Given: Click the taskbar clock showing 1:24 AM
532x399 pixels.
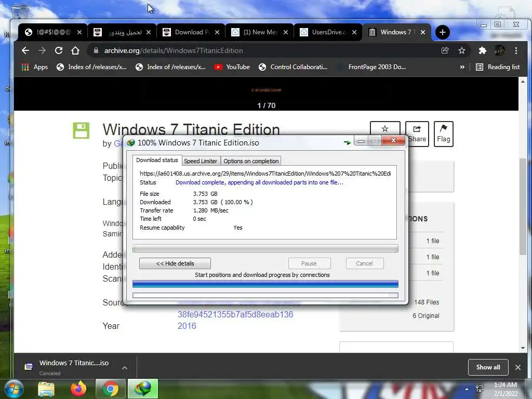Looking at the screenshot, I should pyautogui.click(x=506, y=389).
